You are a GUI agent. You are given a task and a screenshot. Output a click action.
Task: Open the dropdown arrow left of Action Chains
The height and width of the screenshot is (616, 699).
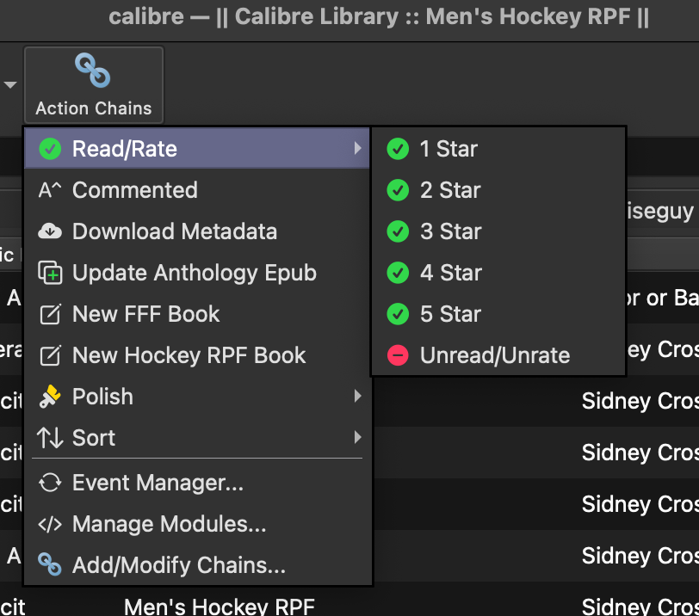pos(10,85)
